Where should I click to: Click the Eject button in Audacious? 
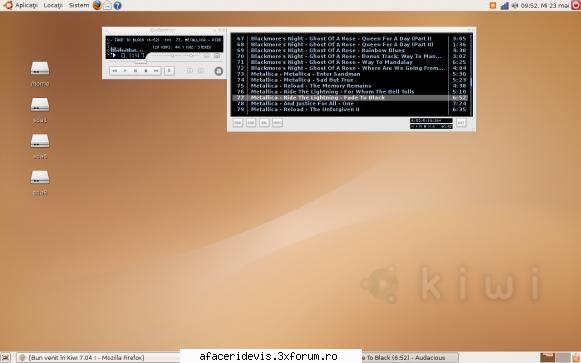[x=169, y=71]
